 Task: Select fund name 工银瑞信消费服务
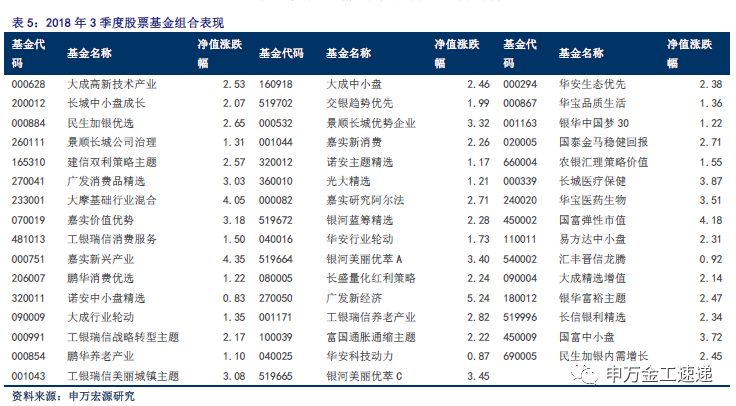point(112,239)
